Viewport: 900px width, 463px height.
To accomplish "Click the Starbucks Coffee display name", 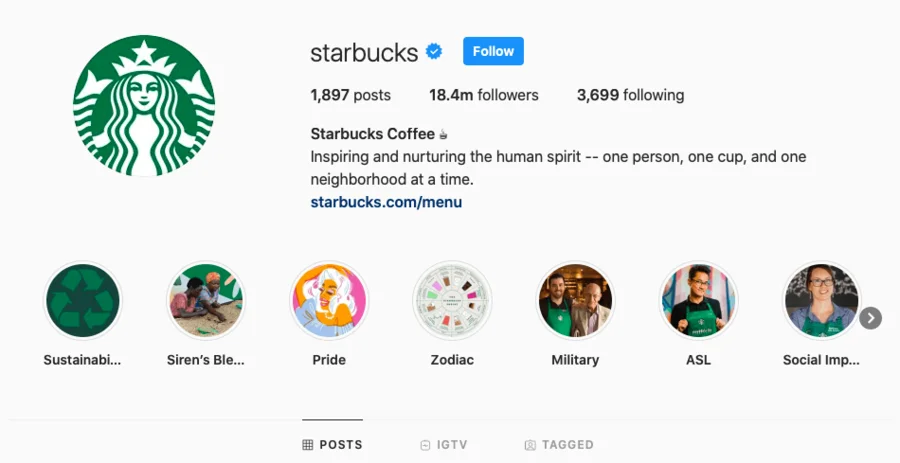I will pos(373,134).
